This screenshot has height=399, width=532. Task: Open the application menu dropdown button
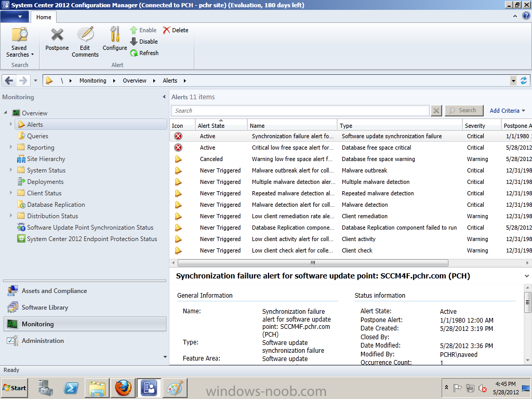pos(15,17)
